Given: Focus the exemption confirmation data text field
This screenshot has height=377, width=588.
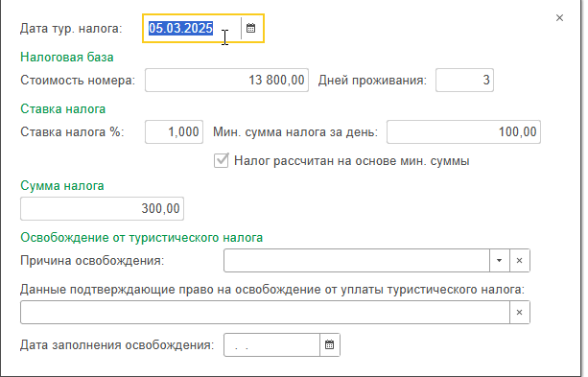Looking at the screenshot, I should tap(265, 312).
